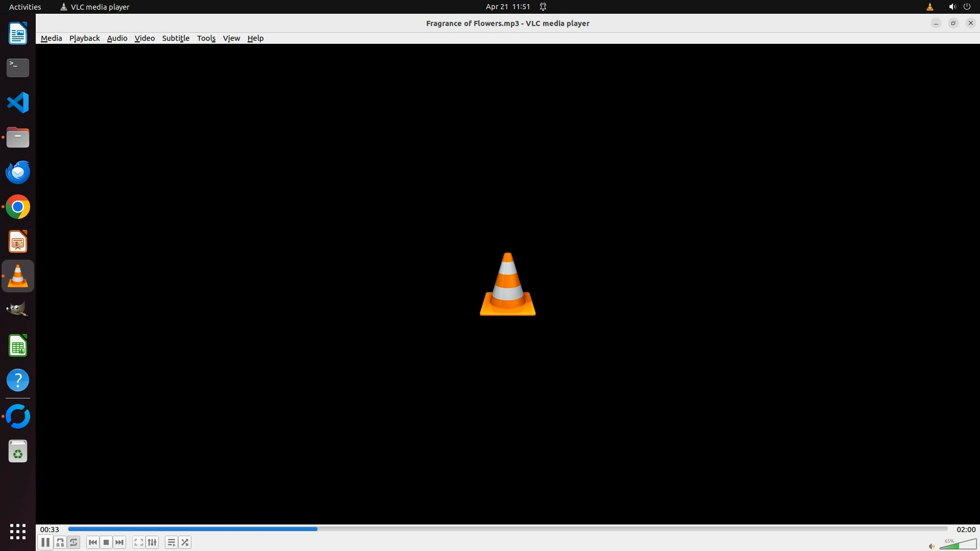Pause playback with the pause button
This screenshot has height=551, width=980.
(45, 542)
